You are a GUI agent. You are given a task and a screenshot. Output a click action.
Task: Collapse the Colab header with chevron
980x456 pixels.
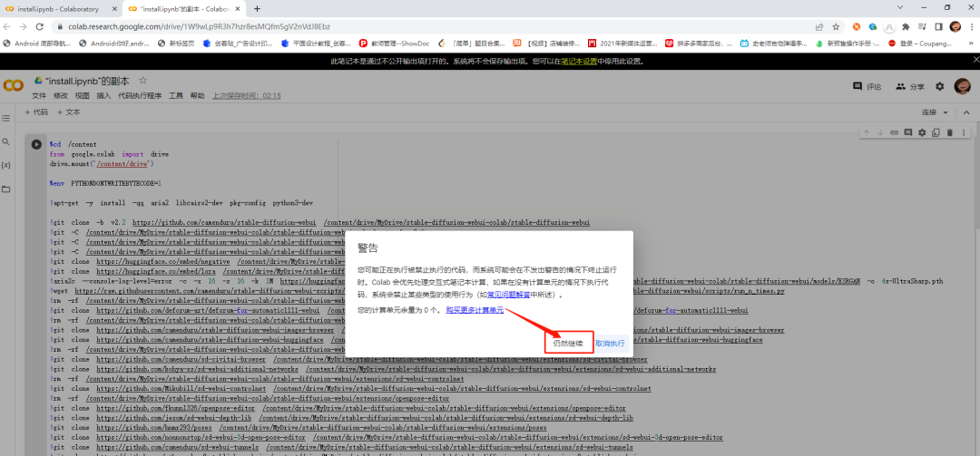coord(966,112)
